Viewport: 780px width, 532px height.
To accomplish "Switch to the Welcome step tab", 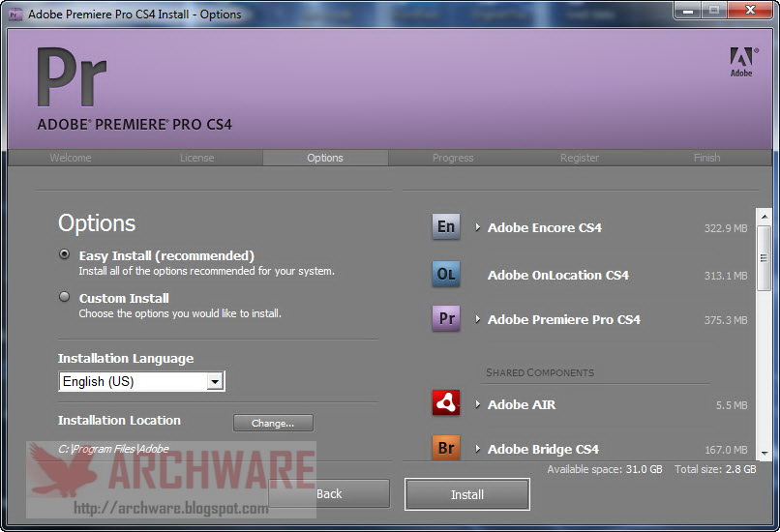I will pyautogui.click(x=70, y=158).
